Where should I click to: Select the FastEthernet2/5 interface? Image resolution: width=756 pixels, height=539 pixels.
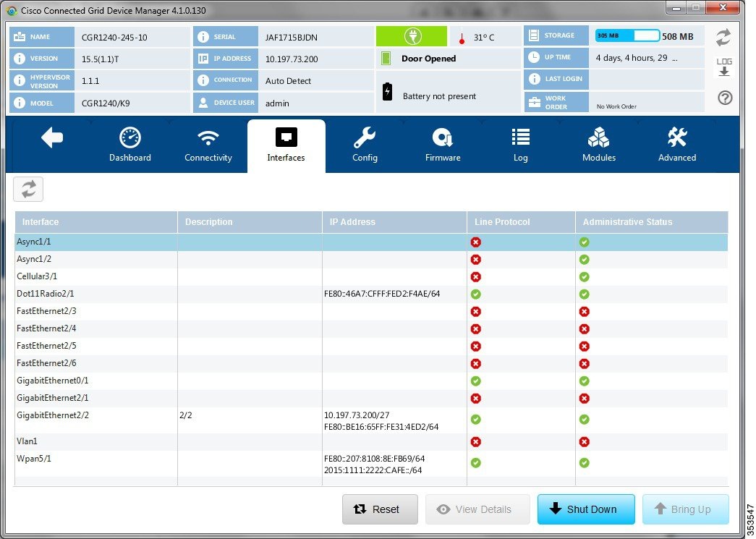[x=371, y=346]
